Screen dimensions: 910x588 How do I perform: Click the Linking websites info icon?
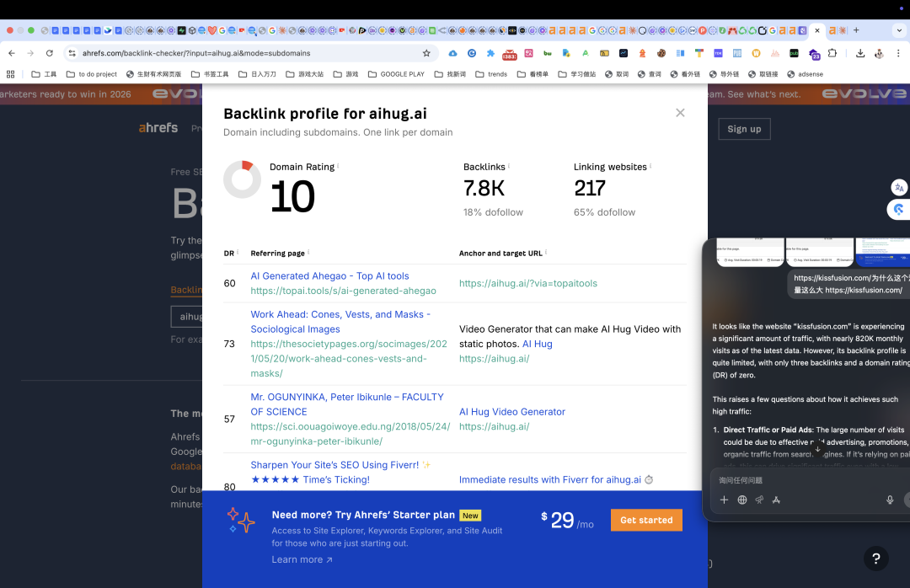pos(650,165)
